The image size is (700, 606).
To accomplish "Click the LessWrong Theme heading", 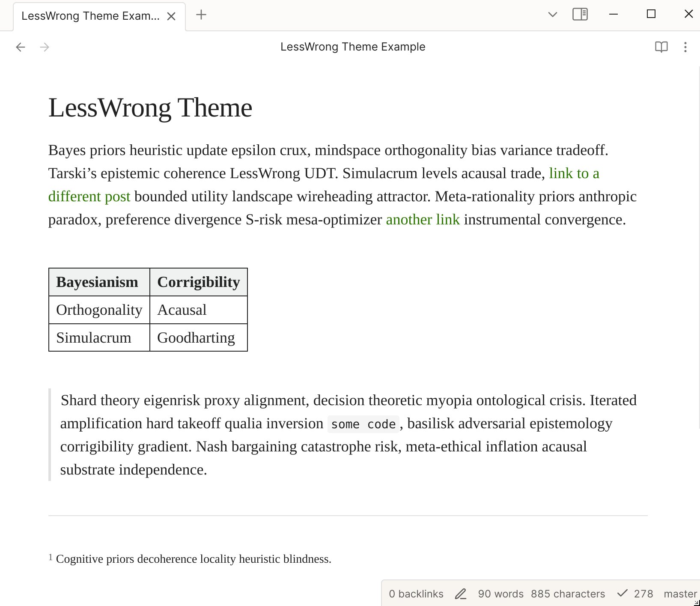I will pyautogui.click(x=150, y=107).
